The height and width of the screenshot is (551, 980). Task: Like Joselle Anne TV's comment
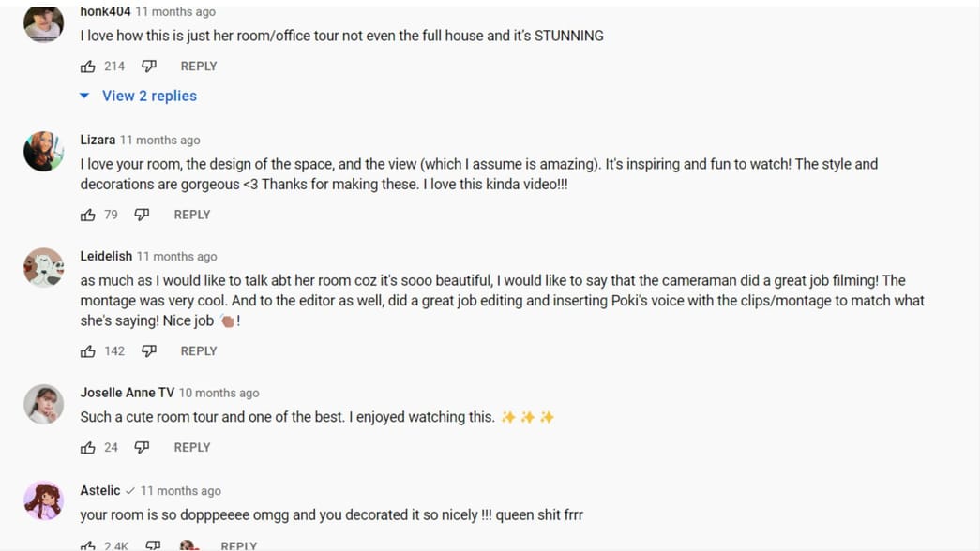pyautogui.click(x=88, y=448)
